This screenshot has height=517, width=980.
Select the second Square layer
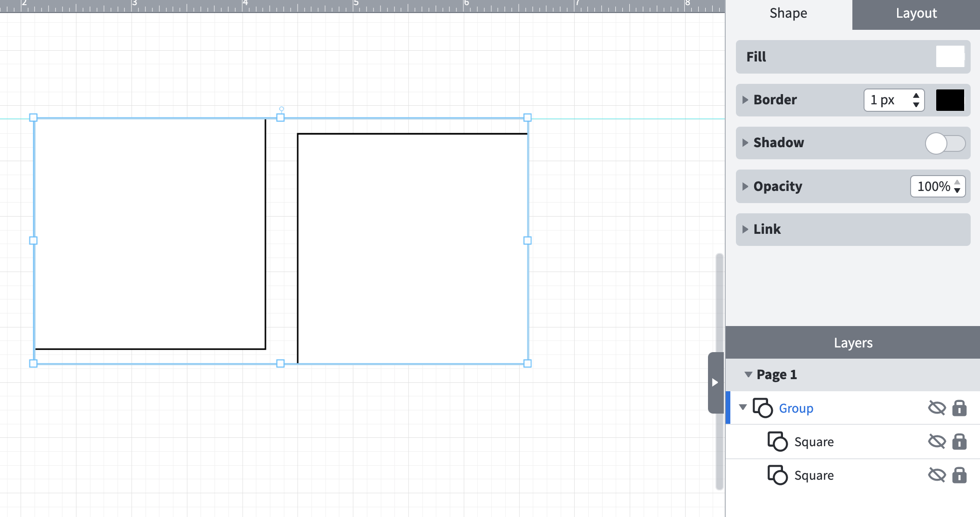click(x=814, y=476)
